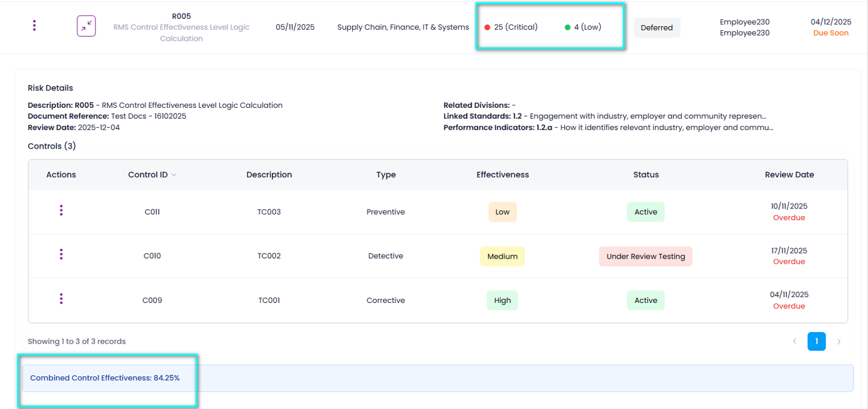Click the Effectiveness column header
This screenshot has width=868, height=409.
[x=502, y=175]
